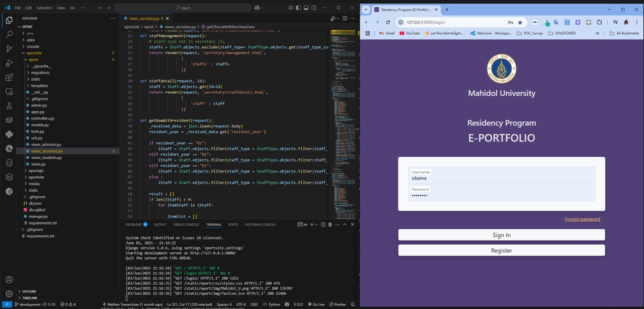Click the Chrome address bar URL
Viewport: 644px width, 309px height.
(426, 22)
